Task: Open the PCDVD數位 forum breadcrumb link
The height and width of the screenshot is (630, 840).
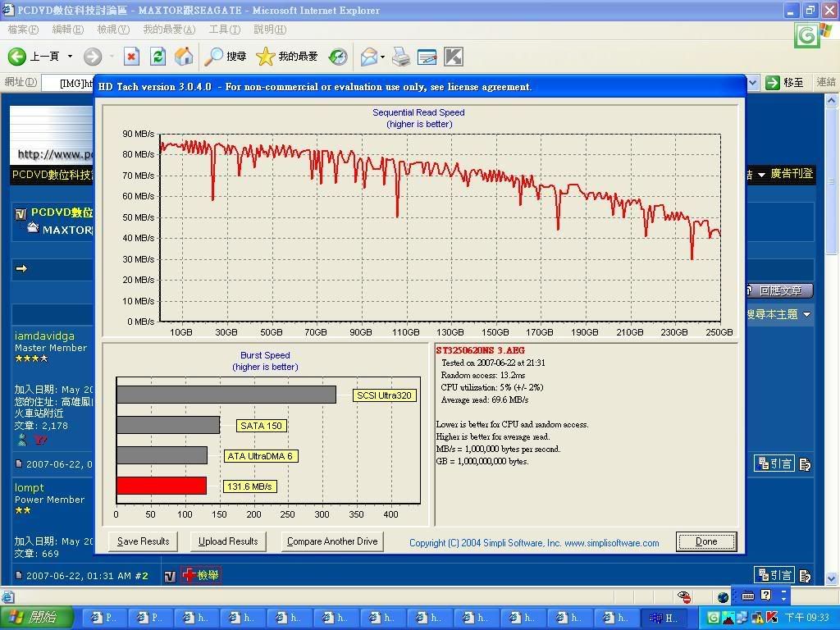Action: [x=62, y=212]
